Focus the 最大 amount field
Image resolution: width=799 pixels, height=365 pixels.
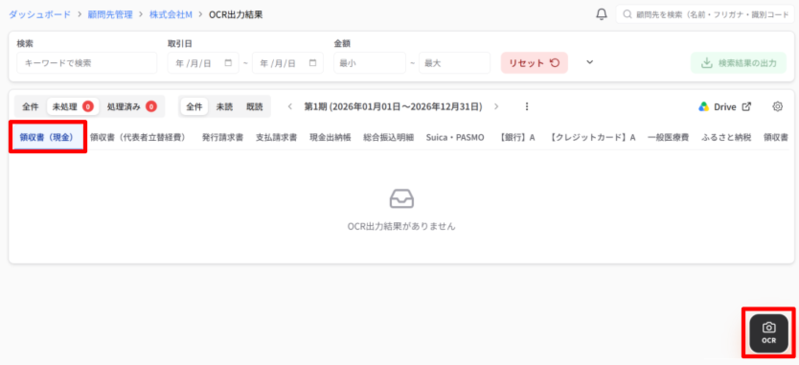click(x=455, y=63)
